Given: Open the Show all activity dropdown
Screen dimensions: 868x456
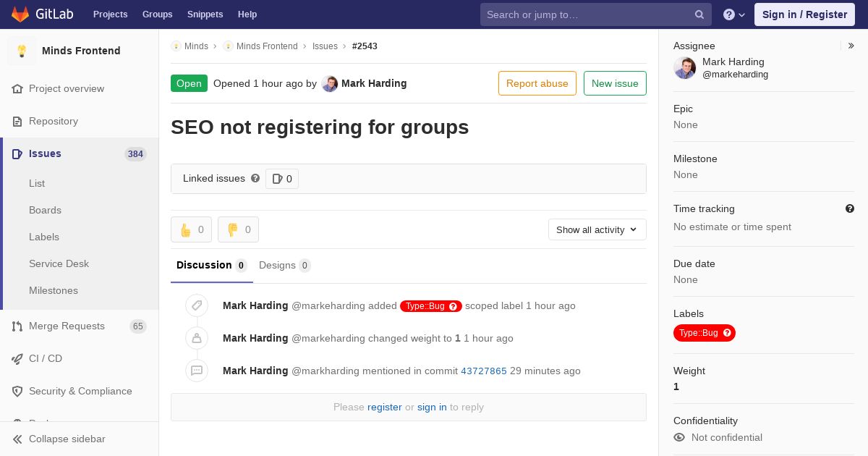Looking at the screenshot, I should tap(597, 229).
